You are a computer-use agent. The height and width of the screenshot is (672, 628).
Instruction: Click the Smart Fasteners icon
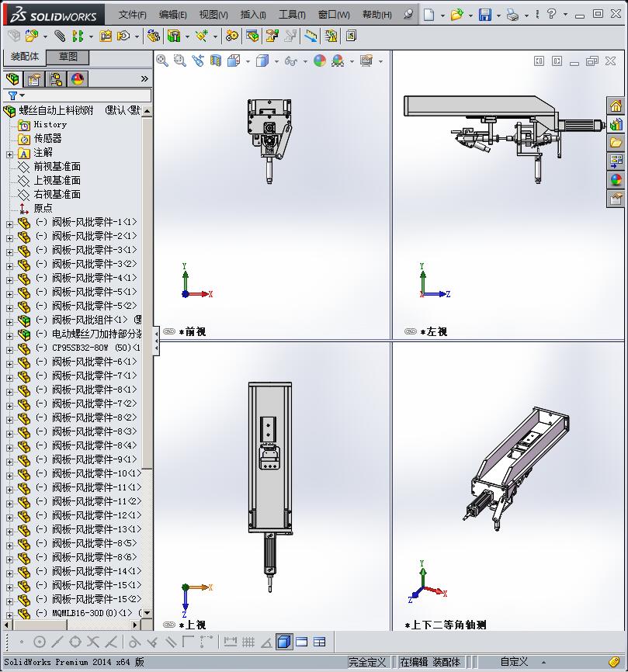[106, 36]
